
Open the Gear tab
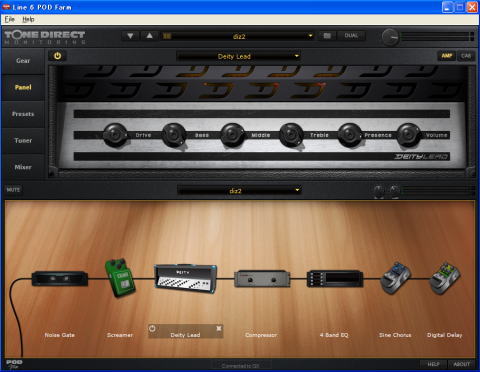[x=23, y=61]
